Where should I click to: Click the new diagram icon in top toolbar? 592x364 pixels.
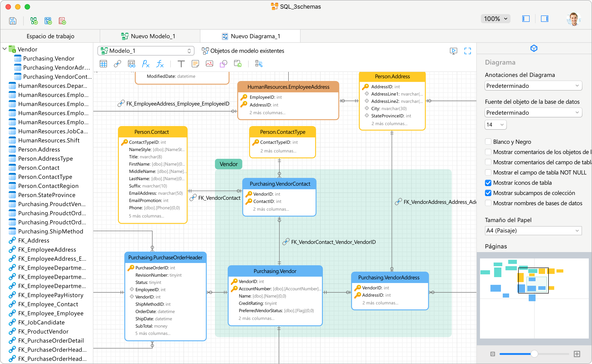point(48,21)
